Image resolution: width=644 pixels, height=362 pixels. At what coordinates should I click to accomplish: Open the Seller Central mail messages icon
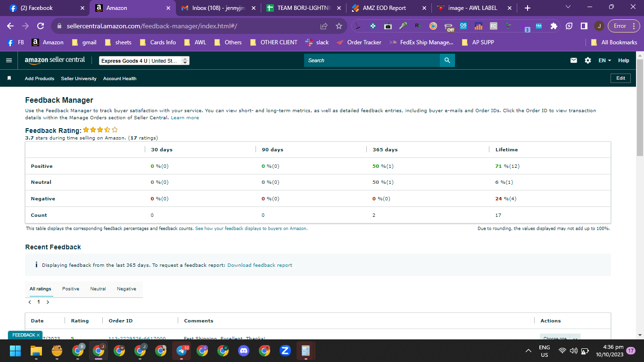[574, 60]
